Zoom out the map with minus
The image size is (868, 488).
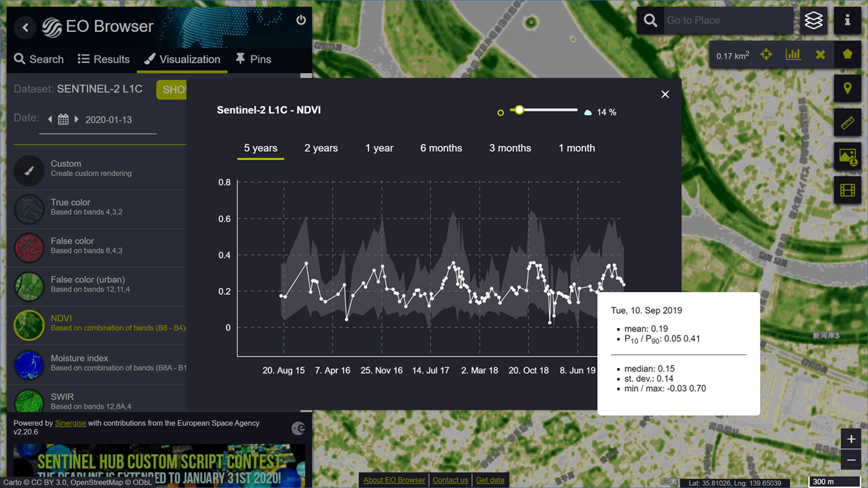[x=851, y=460]
